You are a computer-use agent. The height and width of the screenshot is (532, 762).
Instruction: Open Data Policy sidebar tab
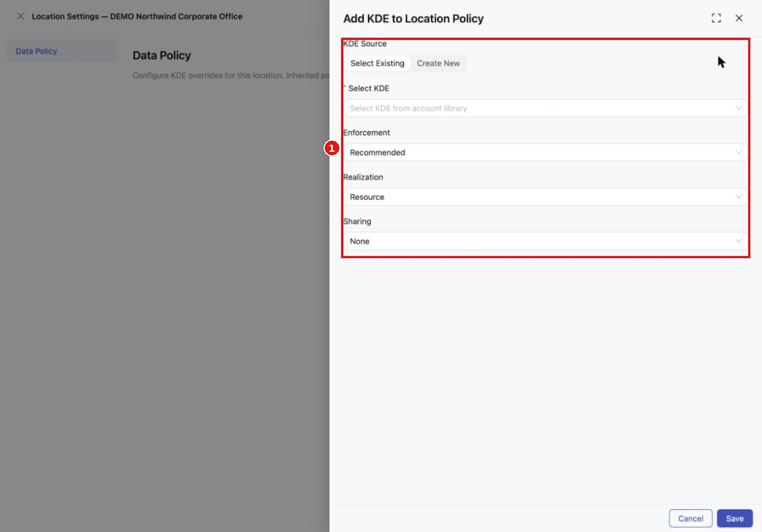tap(61, 51)
